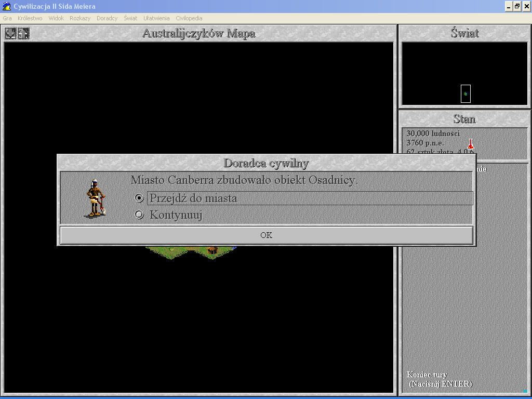
Task: Restore down the Cywilizacja II window
Action: tap(517, 6)
